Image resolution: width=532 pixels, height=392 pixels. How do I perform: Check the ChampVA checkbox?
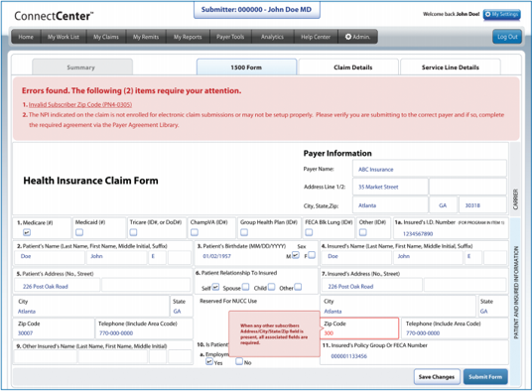[195, 232]
